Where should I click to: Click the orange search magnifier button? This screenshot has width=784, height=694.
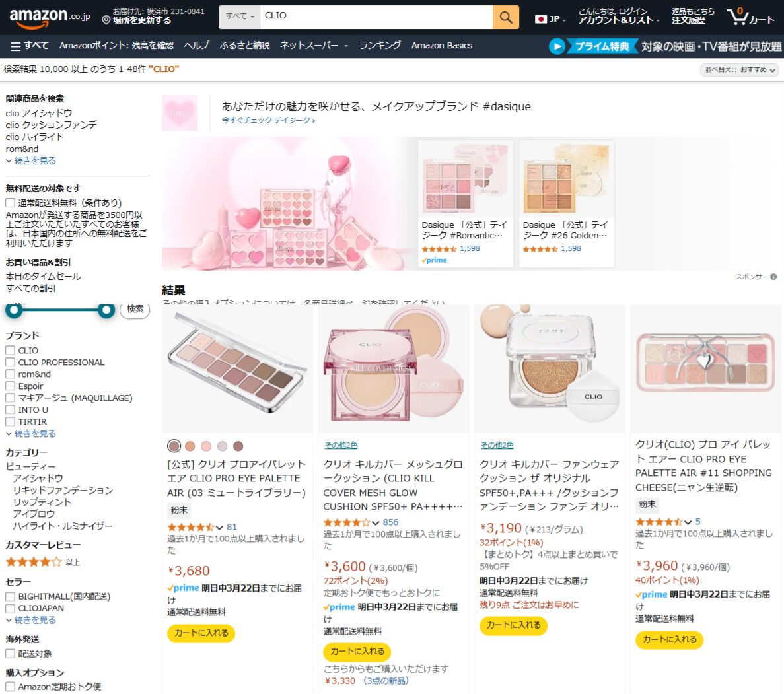[x=505, y=18]
